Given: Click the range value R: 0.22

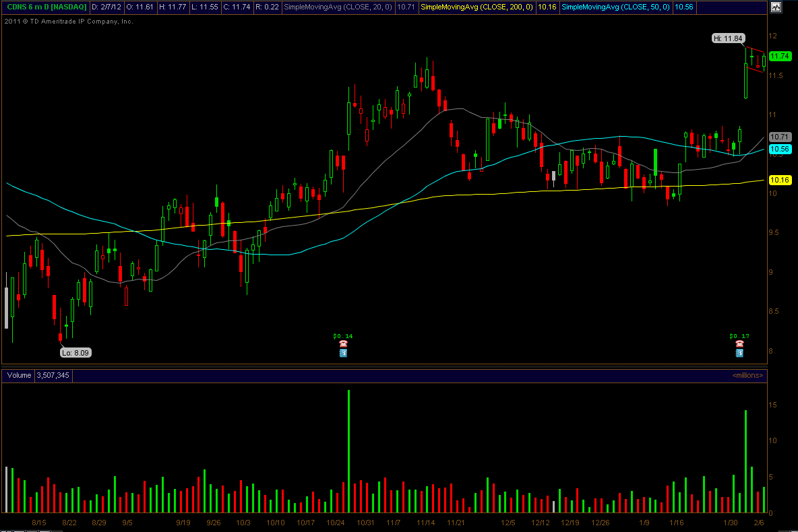Looking at the screenshot, I should [267, 7].
